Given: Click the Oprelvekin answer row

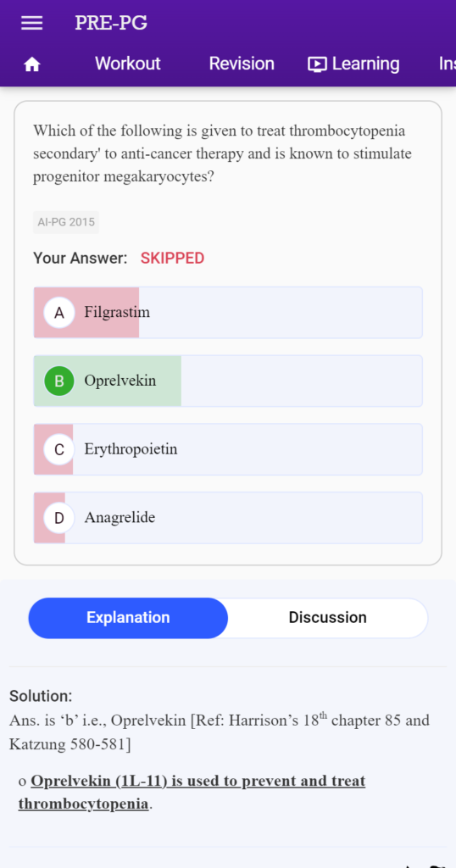Looking at the screenshot, I should pos(228,381).
